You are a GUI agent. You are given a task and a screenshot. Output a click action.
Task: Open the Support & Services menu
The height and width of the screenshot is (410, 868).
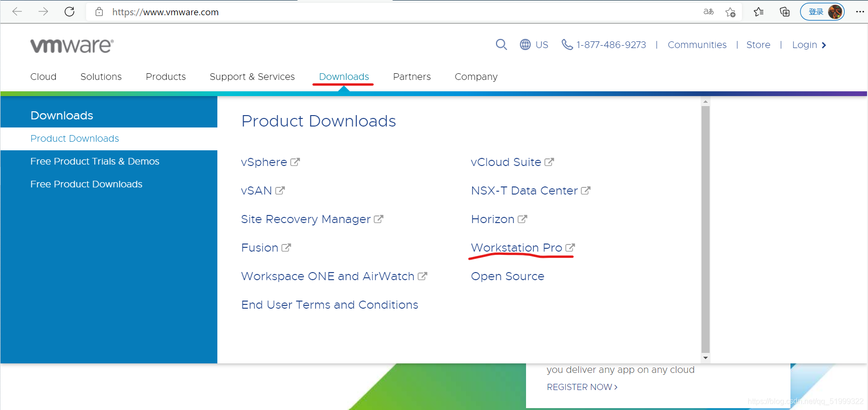point(252,77)
